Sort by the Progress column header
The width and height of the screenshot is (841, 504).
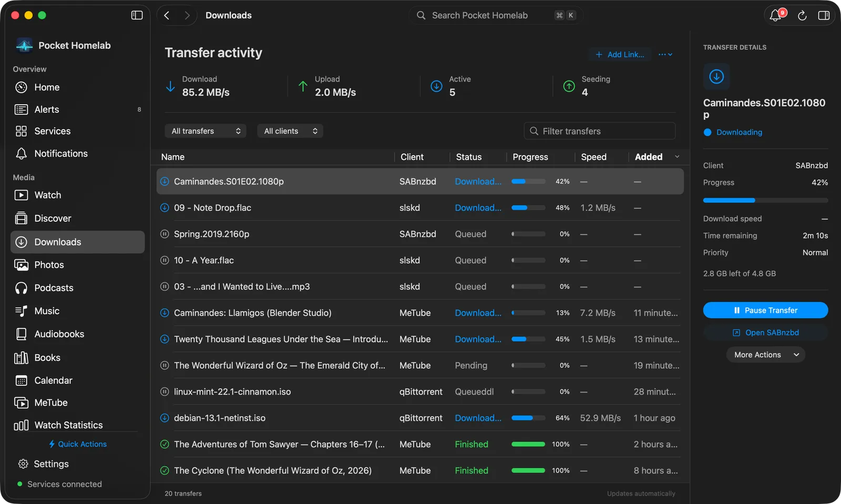coord(530,157)
